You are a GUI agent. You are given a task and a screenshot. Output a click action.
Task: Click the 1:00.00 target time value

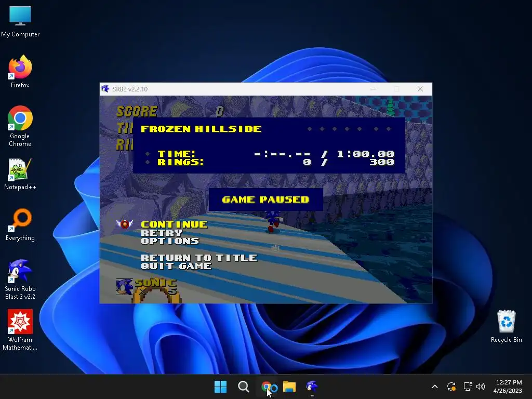[x=365, y=154]
